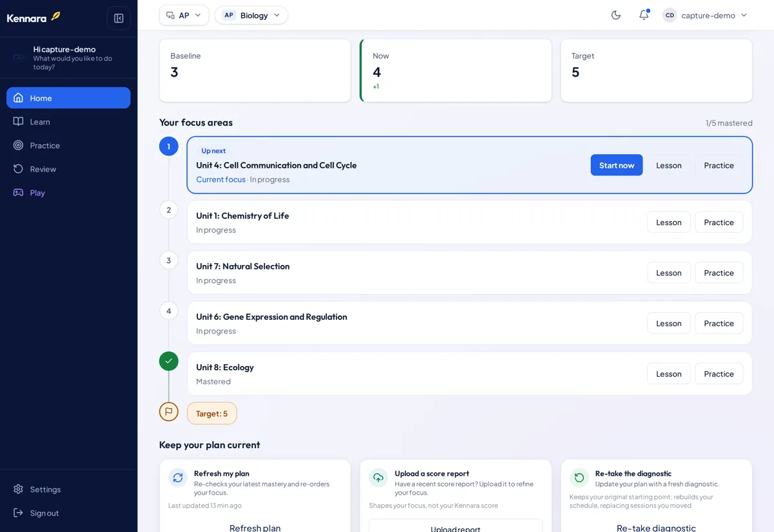Click the Kennara feather logo
This screenshot has width=774, height=532.
55,16
